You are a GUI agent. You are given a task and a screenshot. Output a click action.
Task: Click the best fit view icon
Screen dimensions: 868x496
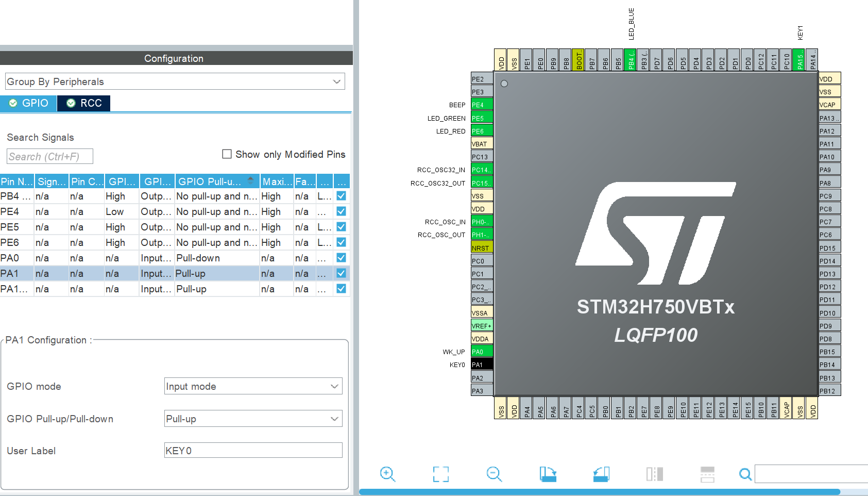tap(441, 474)
